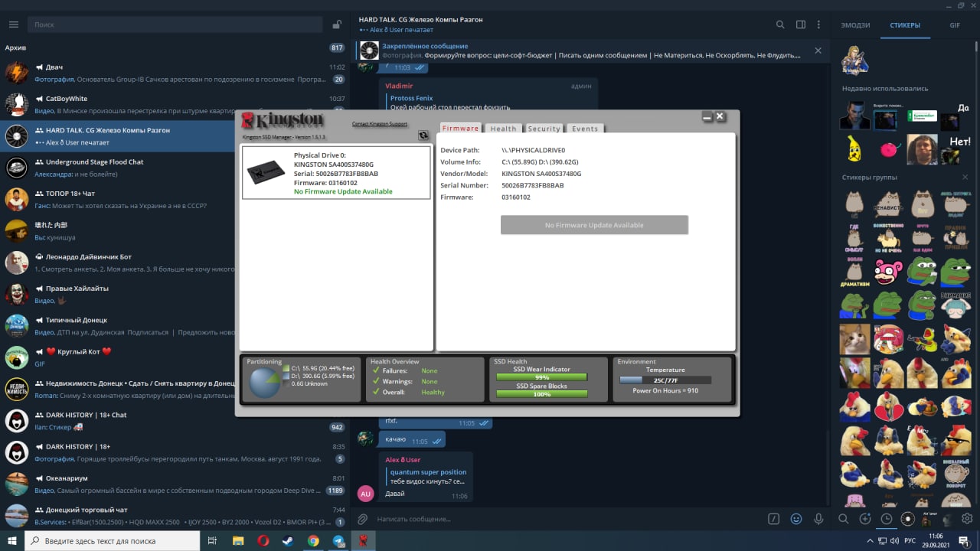Click Windows taskbar search box
Screen dimensions: 980x551
click(x=113, y=540)
